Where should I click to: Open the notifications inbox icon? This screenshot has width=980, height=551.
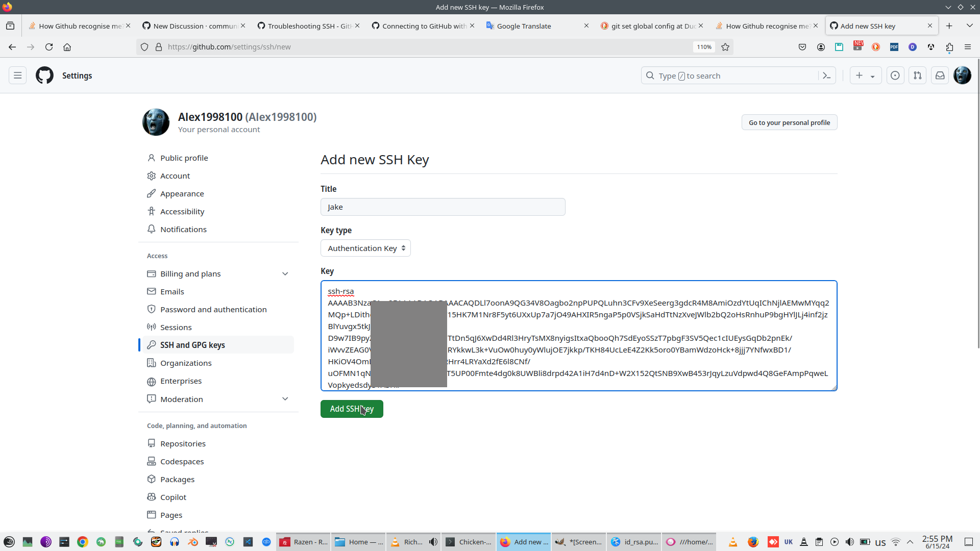click(940, 76)
